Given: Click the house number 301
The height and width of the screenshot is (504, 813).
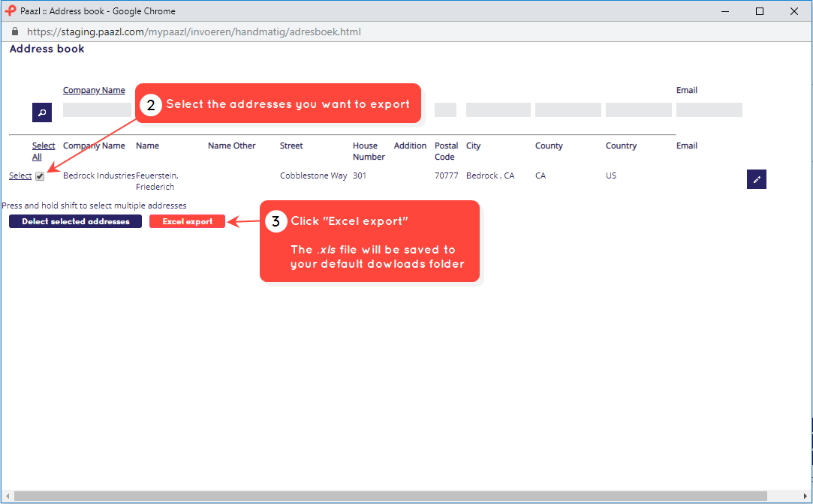Looking at the screenshot, I should pyautogui.click(x=360, y=175).
